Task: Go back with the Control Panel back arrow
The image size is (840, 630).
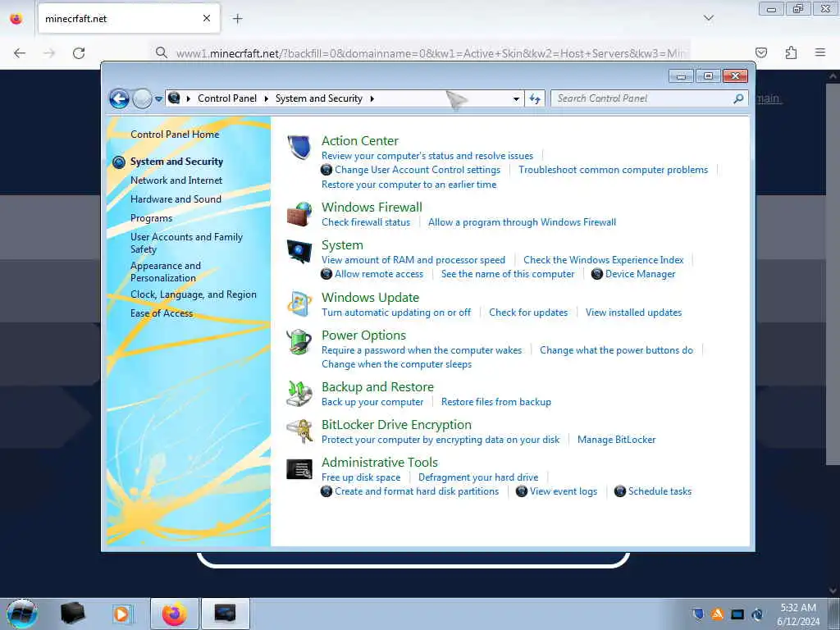Action: tap(119, 98)
